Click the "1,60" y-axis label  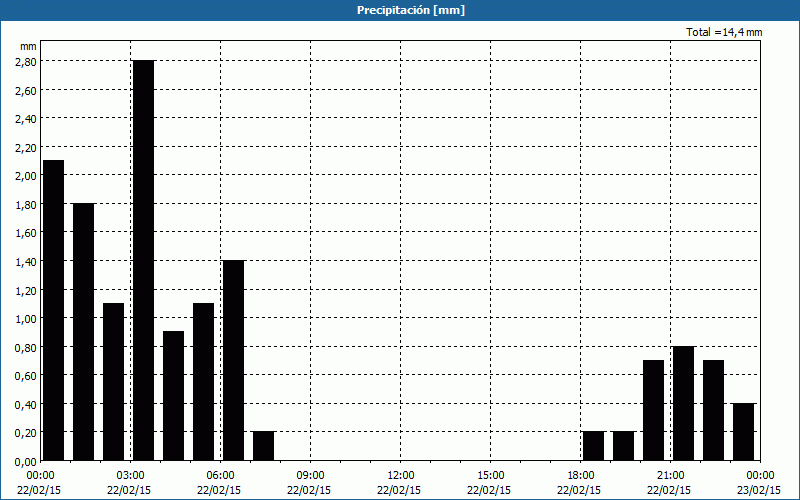(x=27, y=233)
